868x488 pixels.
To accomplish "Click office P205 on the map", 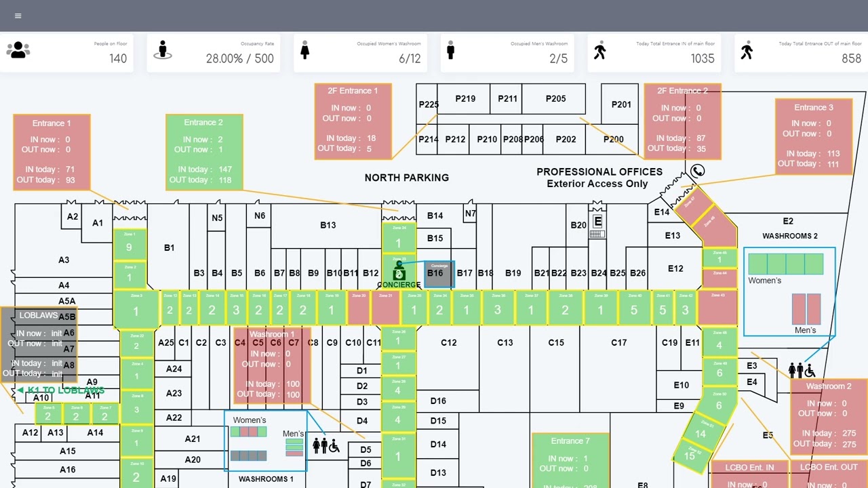I will pos(555,98).
